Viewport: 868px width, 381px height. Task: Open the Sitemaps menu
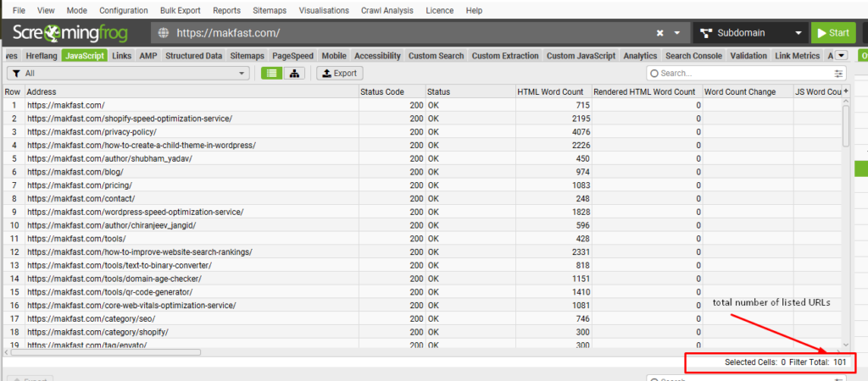pos(270,10)
